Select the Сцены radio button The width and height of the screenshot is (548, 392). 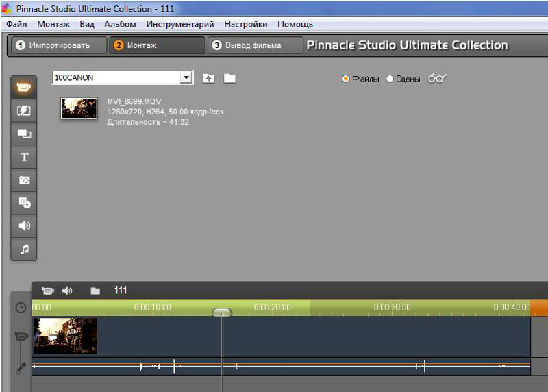(x=390, y=79)
